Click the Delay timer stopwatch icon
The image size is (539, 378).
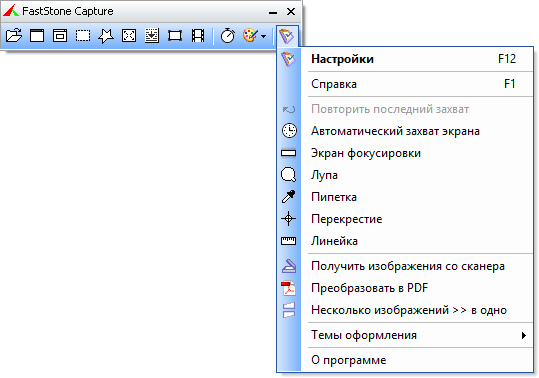228,35
